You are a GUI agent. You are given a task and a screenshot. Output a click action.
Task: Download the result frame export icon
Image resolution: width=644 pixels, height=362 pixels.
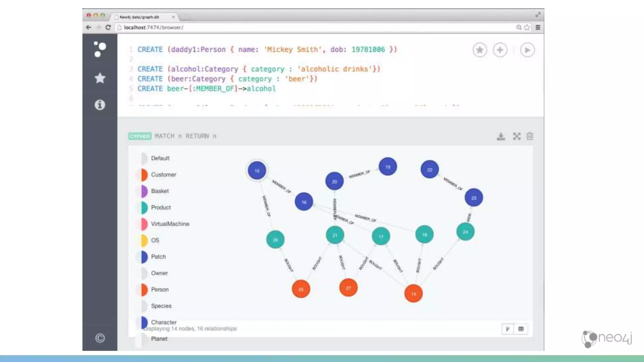501,136
